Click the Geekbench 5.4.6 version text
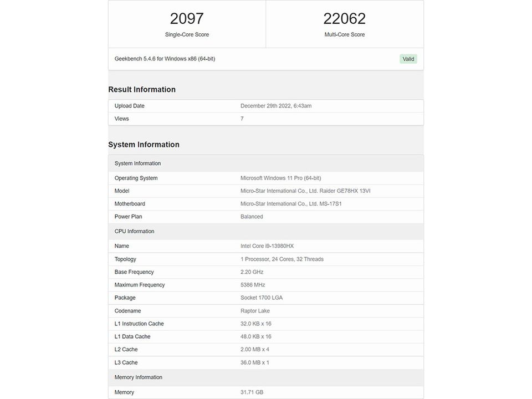This screenshot has width=532, height=399. (165, 59)
